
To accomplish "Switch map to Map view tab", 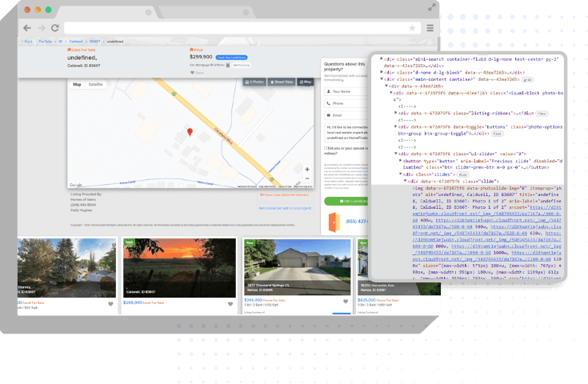I will (77, 84).
